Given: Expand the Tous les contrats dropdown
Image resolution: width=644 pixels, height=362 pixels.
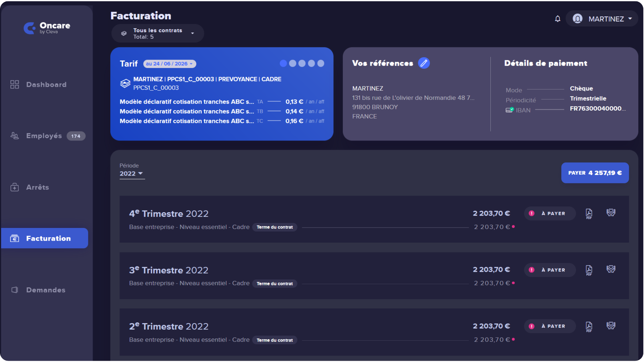Looking at the screenshot, I should (158, 33).
